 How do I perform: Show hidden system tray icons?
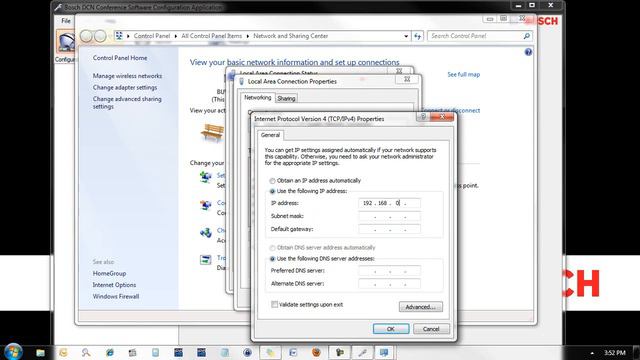click(592, 353)
